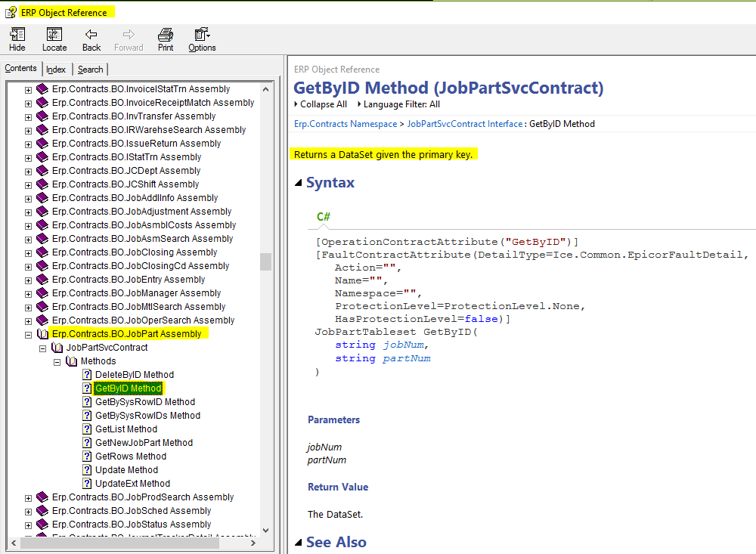This screenshot has height=554, width=756.
Task: Click the book icon for InvTransfer Assembly
Action: click(42, 116)
